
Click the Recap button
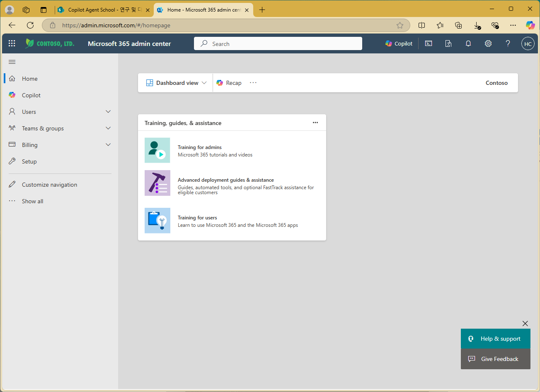tap(229, 83)
